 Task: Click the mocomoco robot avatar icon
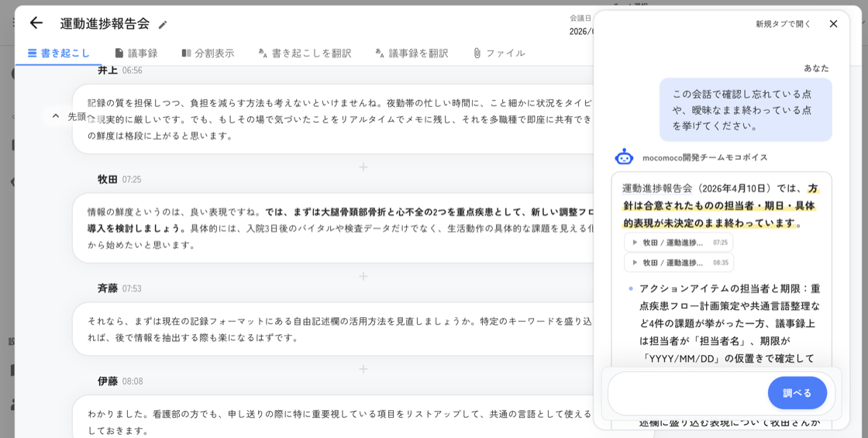coord(624,157)
